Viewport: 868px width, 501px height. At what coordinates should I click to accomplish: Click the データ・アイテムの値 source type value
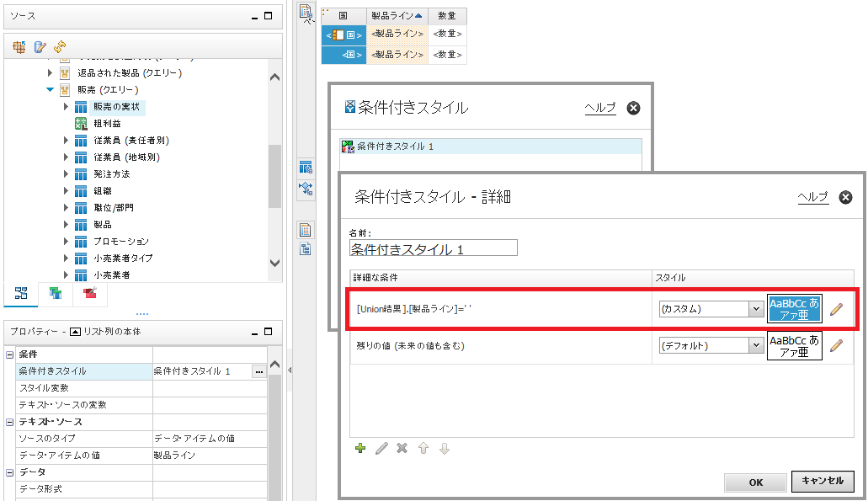point(194,439)
